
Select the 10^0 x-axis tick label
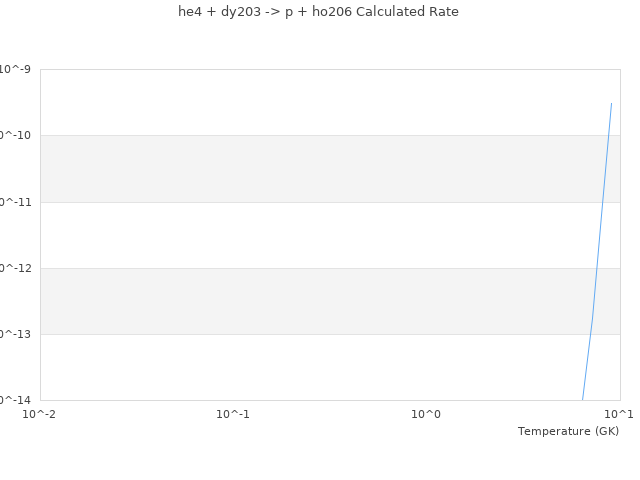tap(426, 414)
